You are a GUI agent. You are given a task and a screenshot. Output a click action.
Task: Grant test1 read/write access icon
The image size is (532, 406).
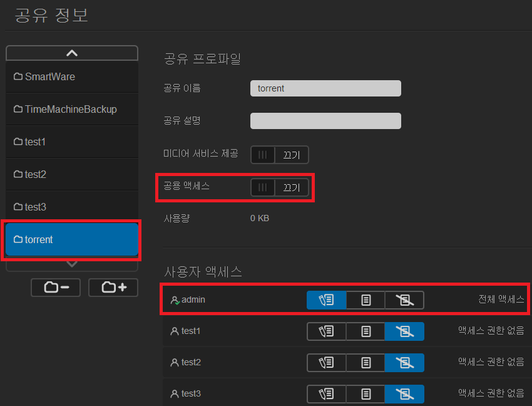[326, 331]
